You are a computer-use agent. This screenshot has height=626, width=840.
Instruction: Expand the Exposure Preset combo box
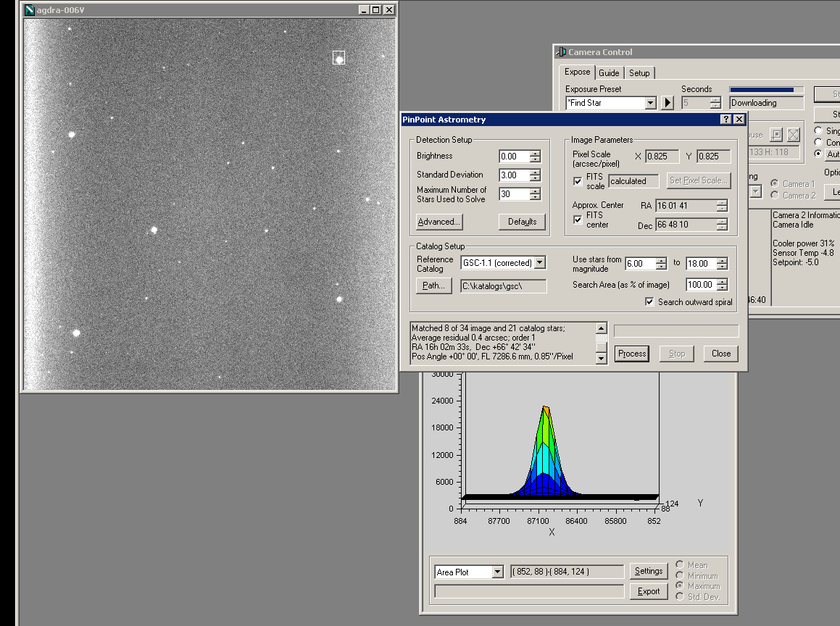pyautogui.click(x=649, y=103)
